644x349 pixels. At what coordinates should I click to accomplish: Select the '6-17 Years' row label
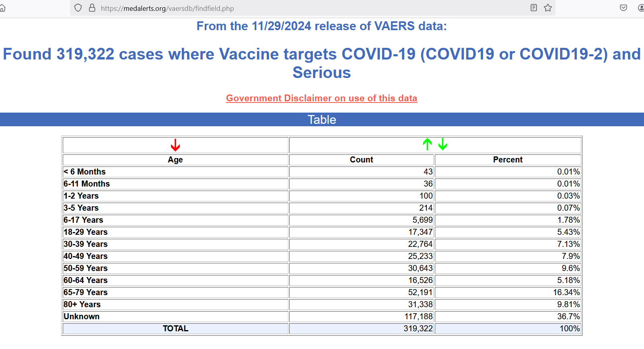coord(83,220)
